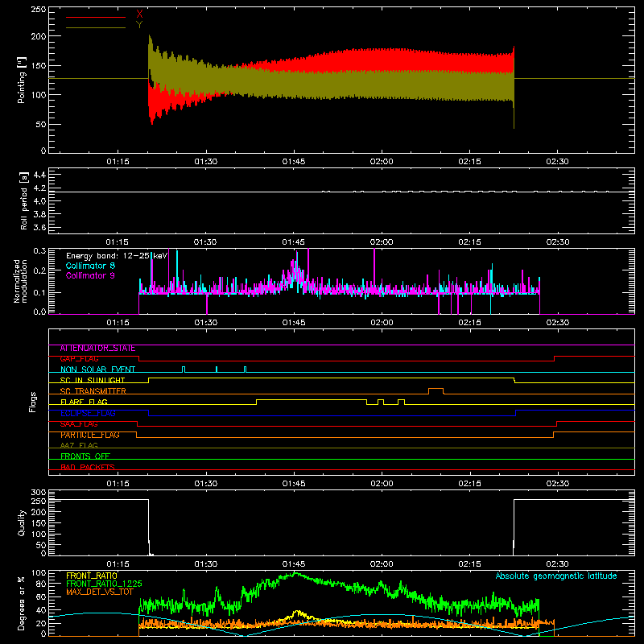Select the Y legend label in the pointing plot
Viewport: 644px width, 644px height.
coord(139,25)
